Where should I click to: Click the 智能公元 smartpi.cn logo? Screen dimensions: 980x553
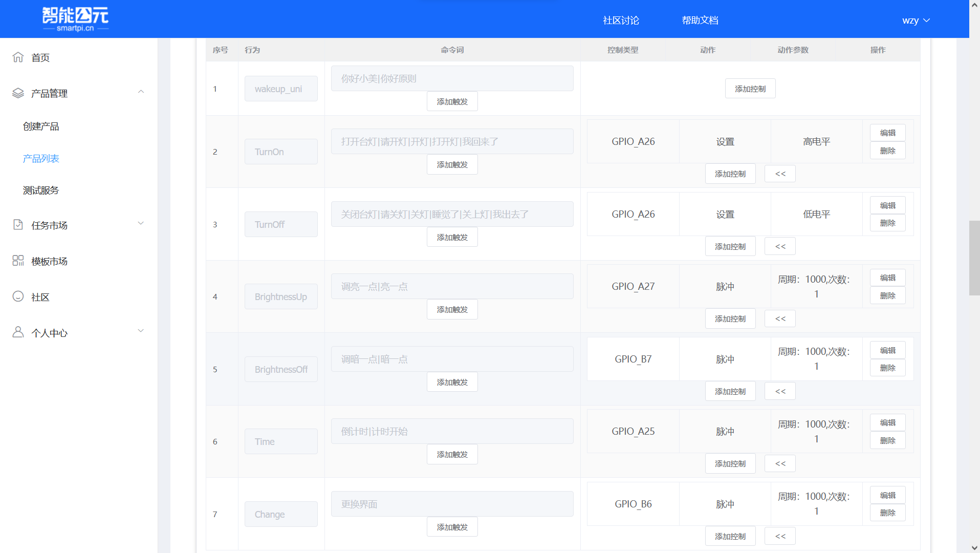click(x=75, y=19)
